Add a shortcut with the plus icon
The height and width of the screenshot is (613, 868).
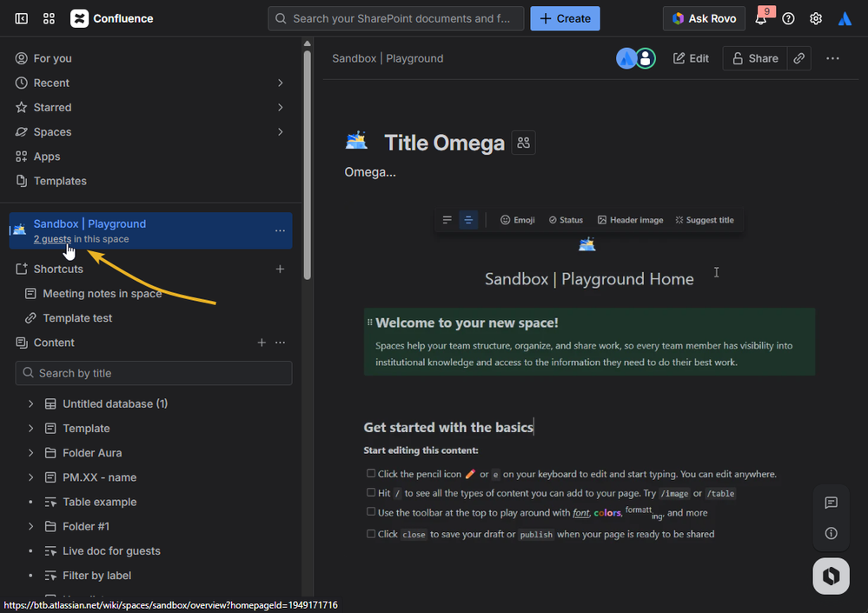[280, 270]
